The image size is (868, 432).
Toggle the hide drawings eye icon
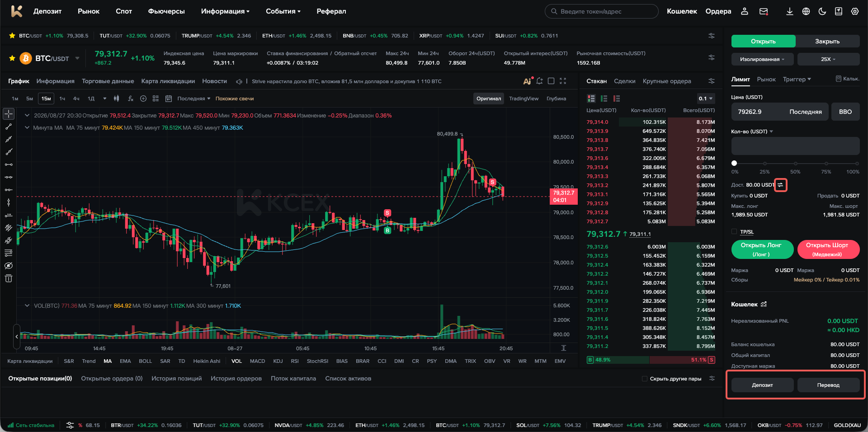click(9, 266)
